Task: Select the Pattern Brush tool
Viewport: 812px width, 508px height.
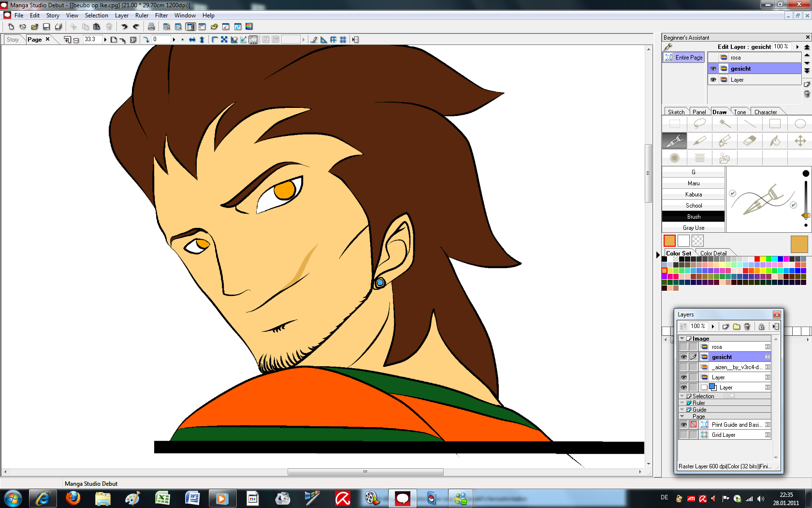Action: tap(725, 141)
